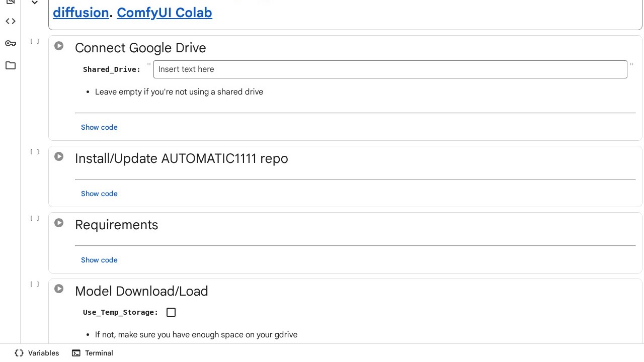Image resolution: width=644 pixels, height=362 pixels.
Task: Show code for Install/Update AUTOMATIC1111 repo
Action: [x=99, y=194]
